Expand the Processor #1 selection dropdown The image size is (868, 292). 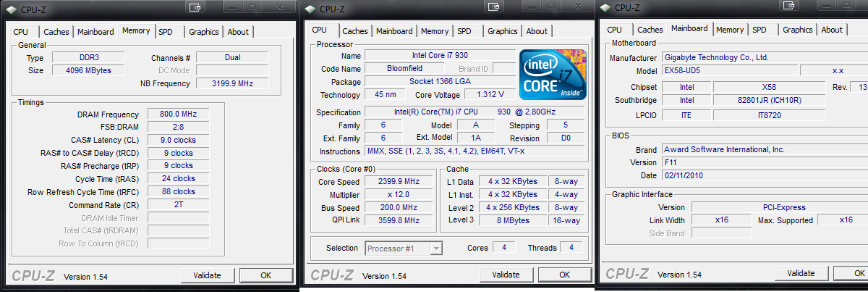point(435,249)
